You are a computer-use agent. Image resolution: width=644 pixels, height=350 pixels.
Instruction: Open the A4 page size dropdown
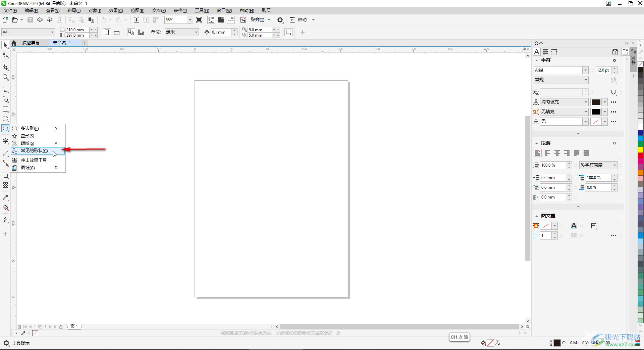pyautogui.click(x=52, y=32)
